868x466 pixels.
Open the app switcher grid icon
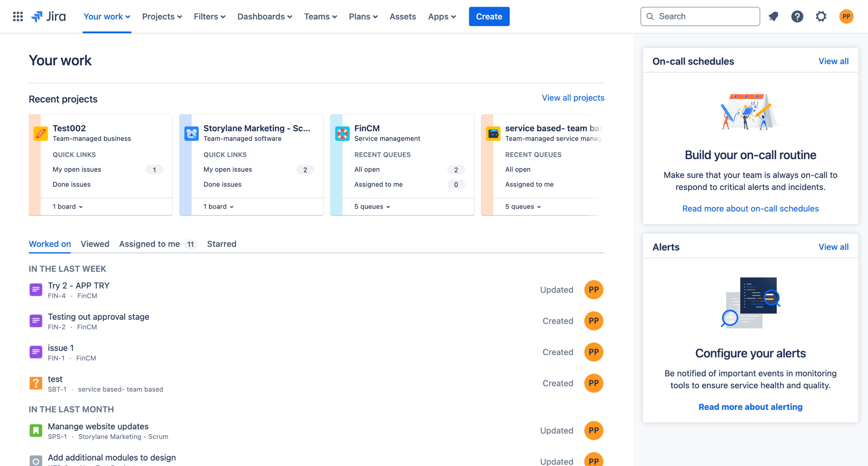(18, 16)
